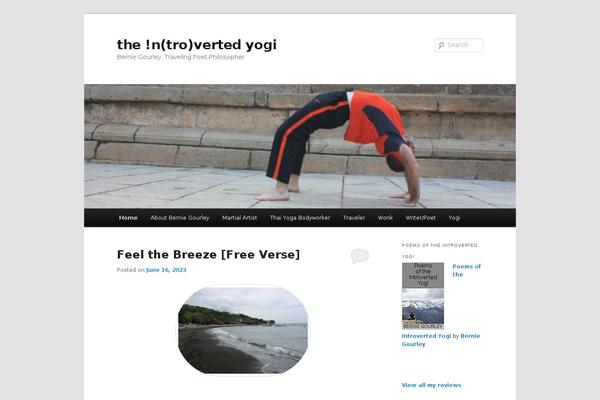Viewport: 600px width, 400px height.
Task: Click the yoga backbend header image
Action: [x=300, y=146]
